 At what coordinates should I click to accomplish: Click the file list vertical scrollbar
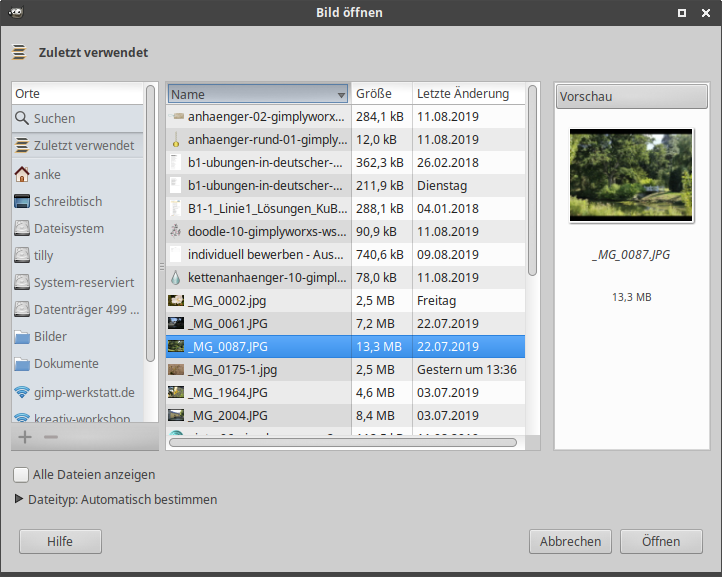click(x=532, y=181)
